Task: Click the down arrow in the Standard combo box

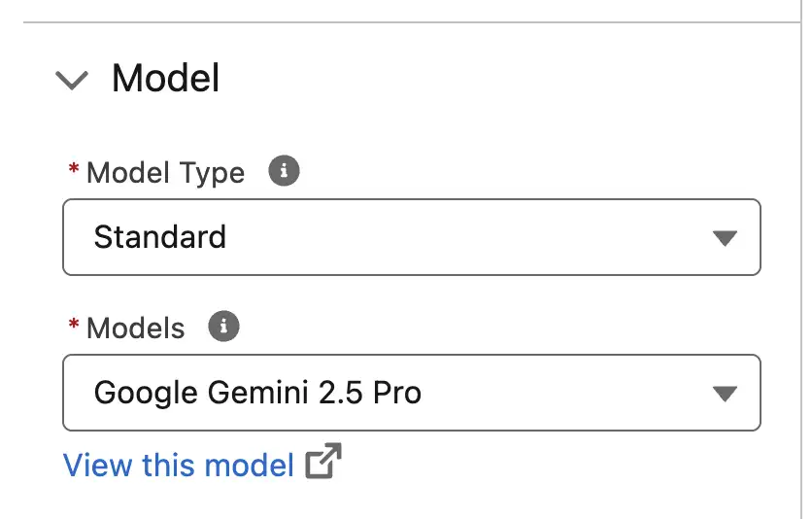Action: point(725,238)
